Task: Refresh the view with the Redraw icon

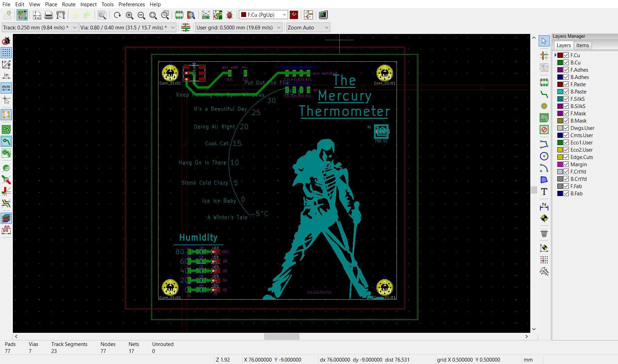Action: 117,15
